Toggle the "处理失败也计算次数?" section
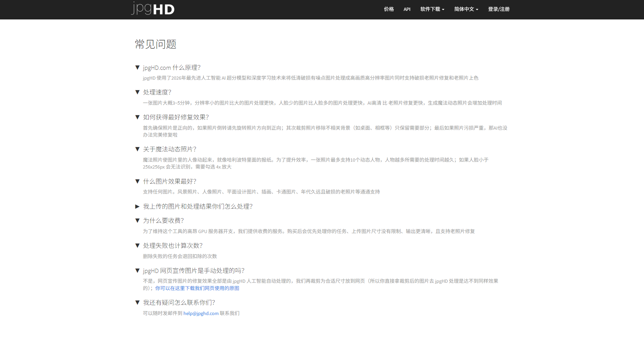The height and width of the screenshot is (344, 644). coord(138,246)
